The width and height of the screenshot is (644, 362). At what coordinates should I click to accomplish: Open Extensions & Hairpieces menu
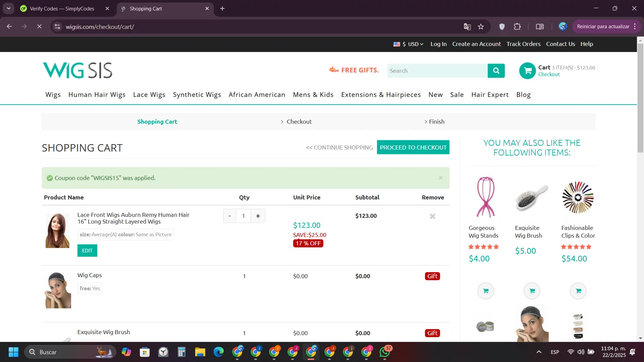(381, 95)
